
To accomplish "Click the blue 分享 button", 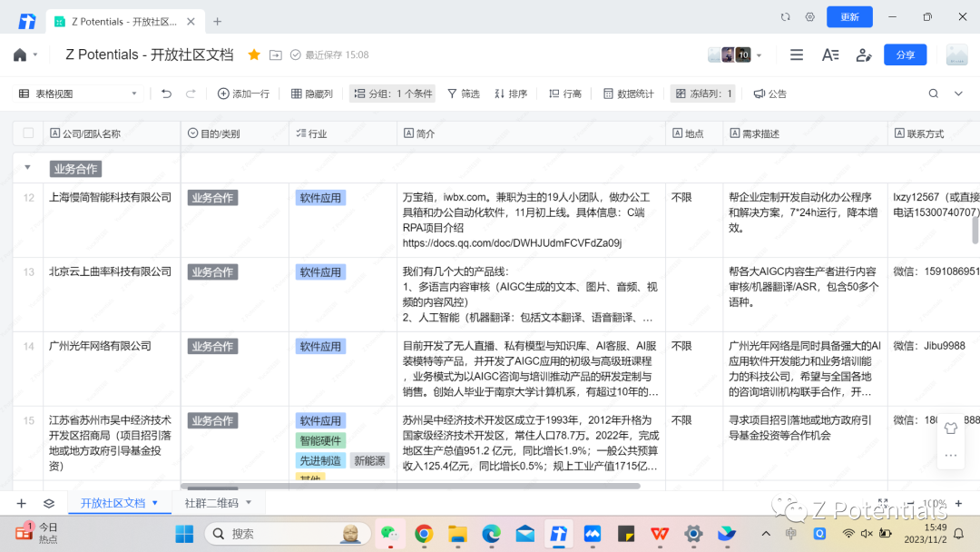I will [x=905, y=55].
